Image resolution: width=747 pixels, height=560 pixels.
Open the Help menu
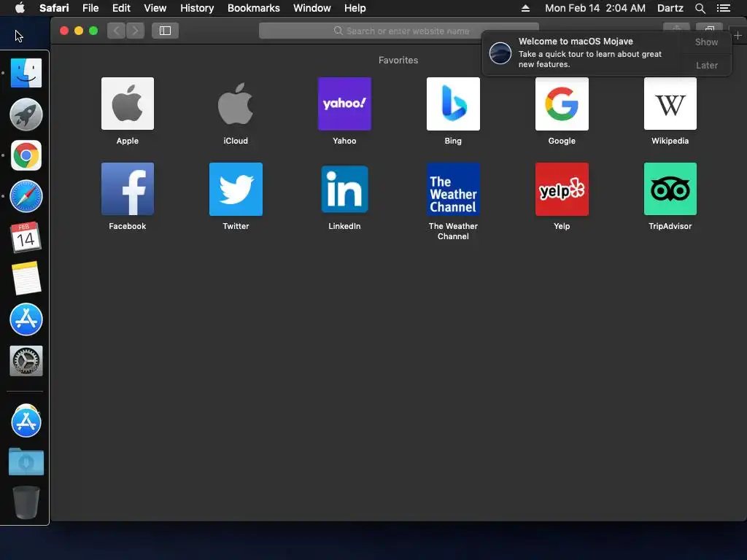coord(355,8)
